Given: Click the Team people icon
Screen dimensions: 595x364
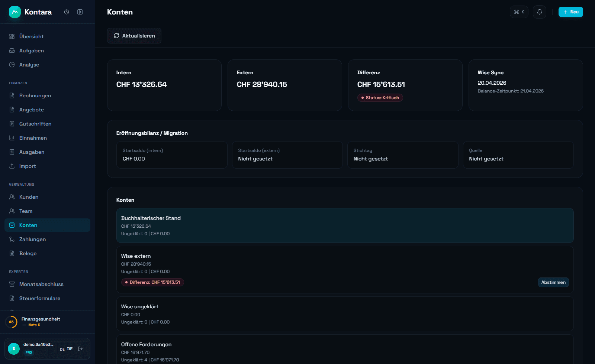Looking at the screenshot, I should coord(12,211).
